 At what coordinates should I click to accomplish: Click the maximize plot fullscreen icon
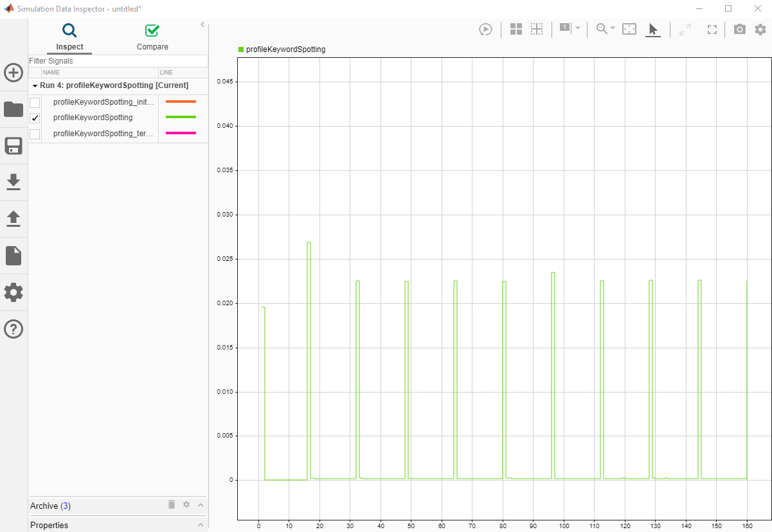[712, 30]
